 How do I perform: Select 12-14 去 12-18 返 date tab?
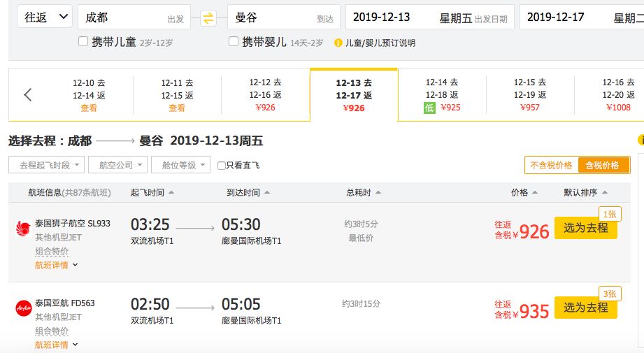442,95
